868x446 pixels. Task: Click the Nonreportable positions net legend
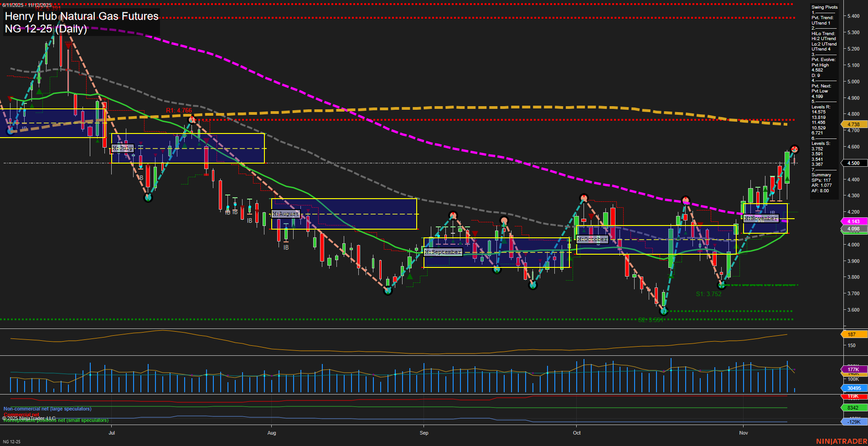(55, 420)
